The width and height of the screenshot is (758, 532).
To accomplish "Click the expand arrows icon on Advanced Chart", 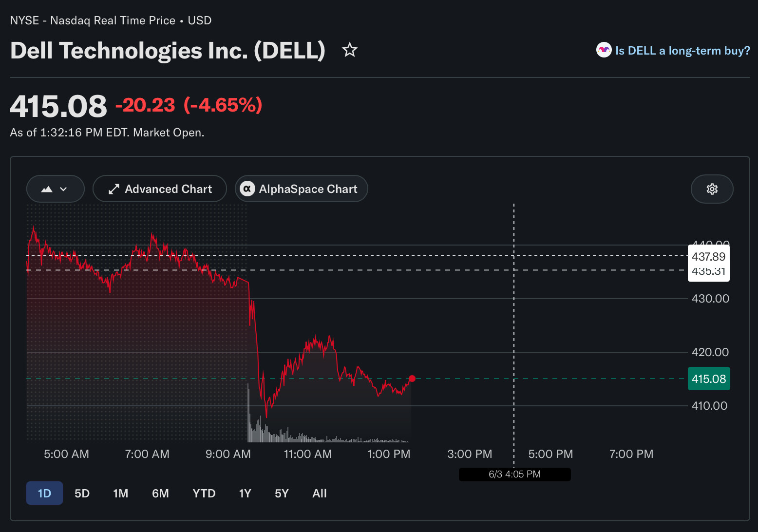I will (x=114, y=189).
